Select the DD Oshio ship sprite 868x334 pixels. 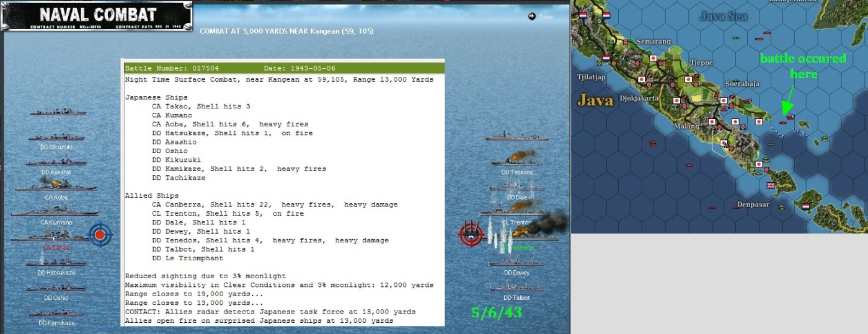(x=57, y=288)
